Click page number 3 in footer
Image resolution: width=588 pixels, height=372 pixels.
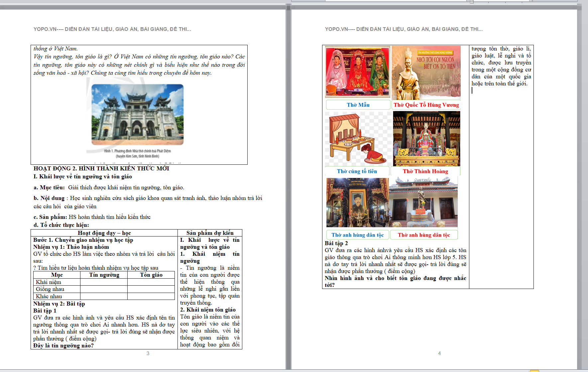tap(148, 353)
